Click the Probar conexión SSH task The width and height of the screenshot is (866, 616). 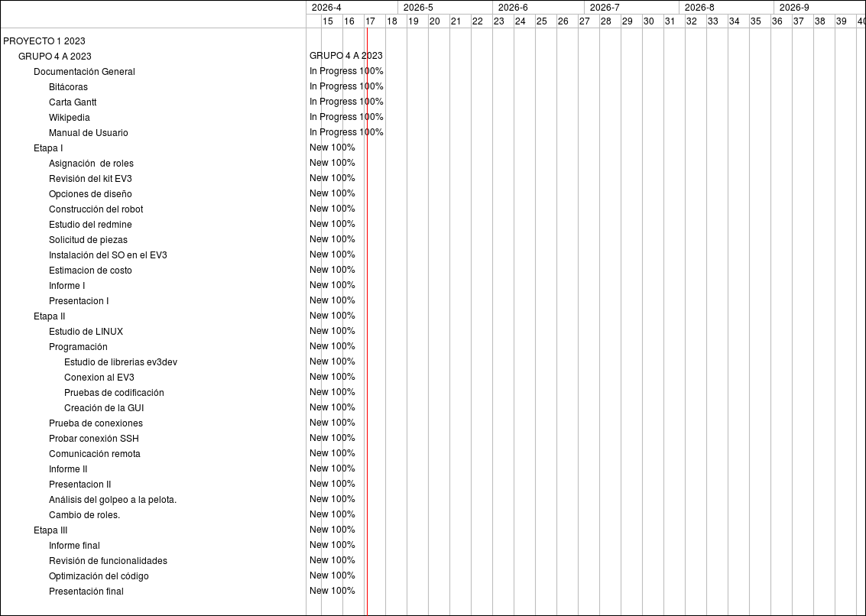click(x=93, y=439)
